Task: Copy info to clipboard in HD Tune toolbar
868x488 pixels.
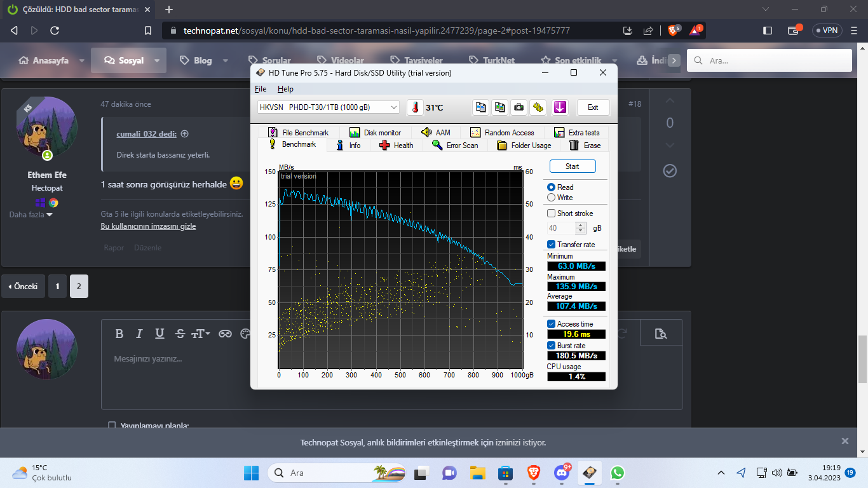Action: tap(481, 107)
